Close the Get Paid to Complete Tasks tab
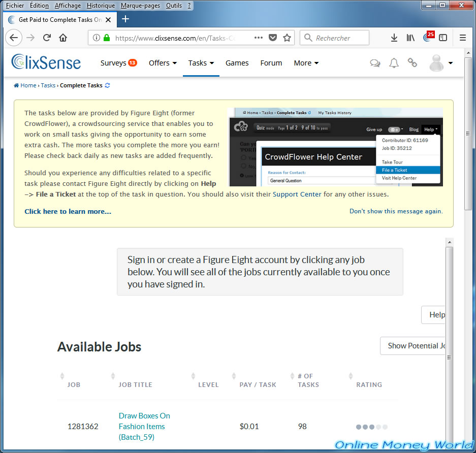 [108, 20]
